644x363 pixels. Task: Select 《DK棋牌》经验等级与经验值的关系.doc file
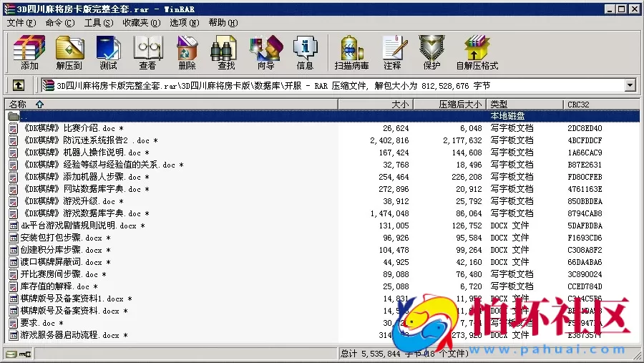point(102,165)
